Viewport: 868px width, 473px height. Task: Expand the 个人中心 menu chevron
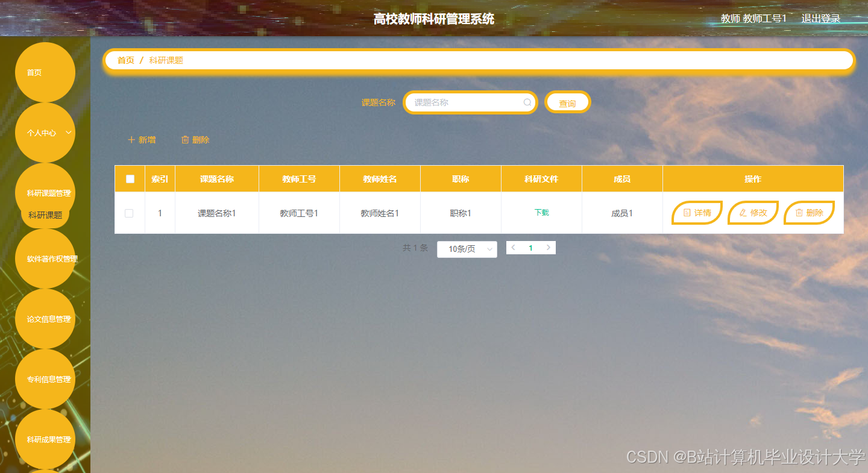[x=69, y=132]
